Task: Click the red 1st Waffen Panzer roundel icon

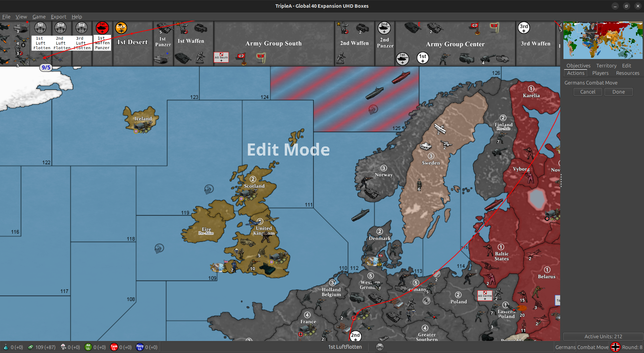Action: click(x=102, y=27)
